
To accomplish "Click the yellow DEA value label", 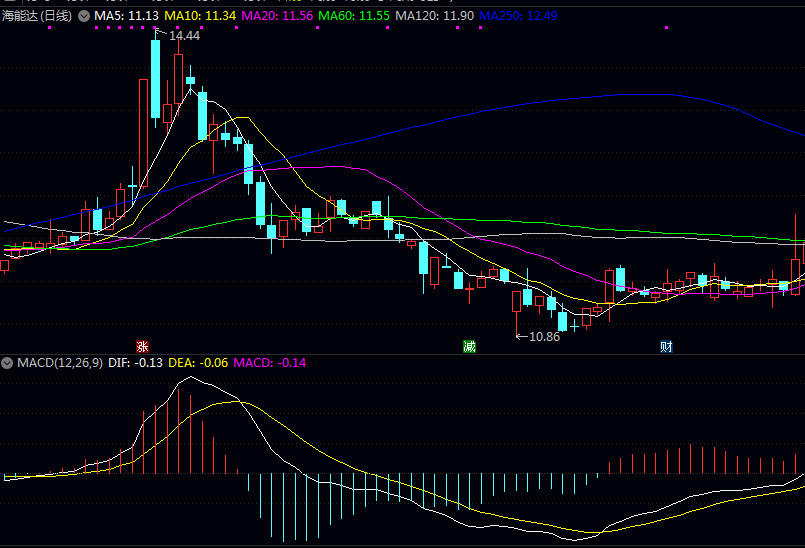I will click(197, 362).
